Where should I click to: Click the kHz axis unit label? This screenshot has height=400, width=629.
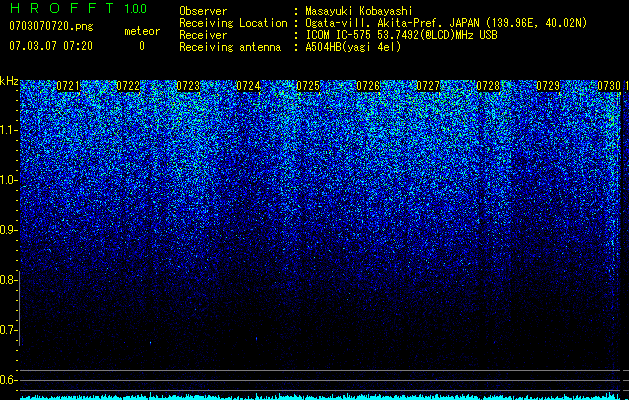[9, 81]
